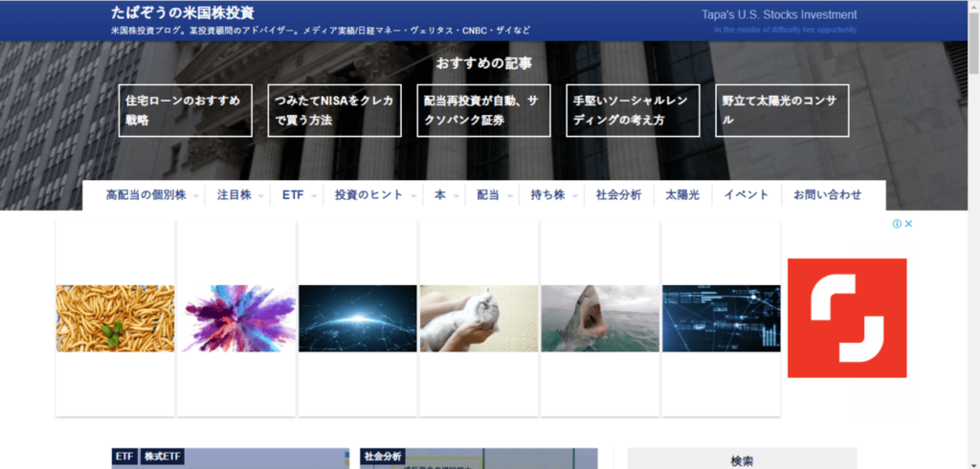Open the blue earth horizon thumbnail

tap(358, 318)
